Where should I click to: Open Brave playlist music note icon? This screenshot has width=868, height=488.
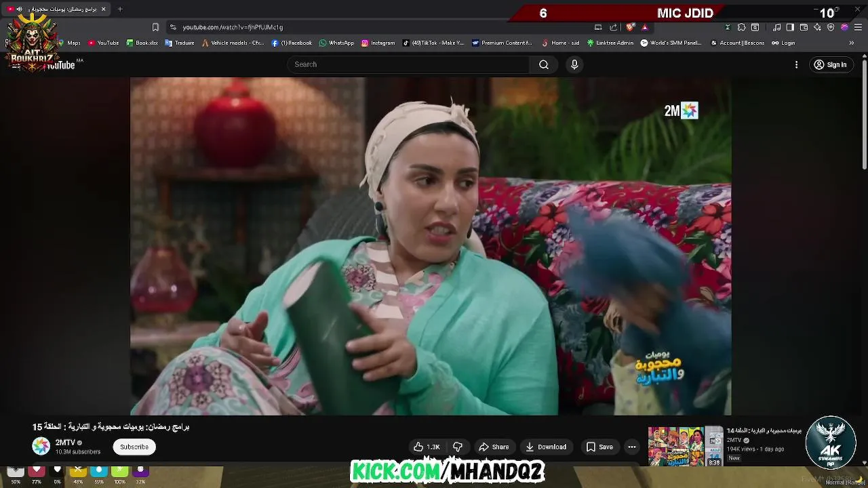[777, 27]
